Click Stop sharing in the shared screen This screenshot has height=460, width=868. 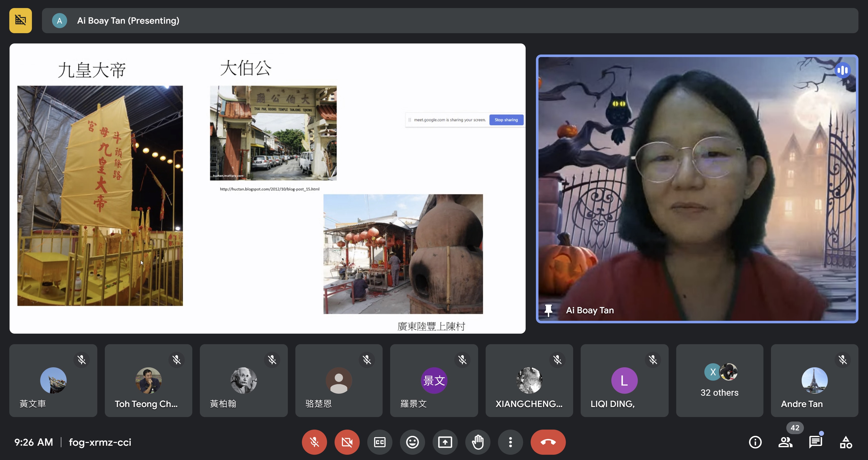(x=506, y=120)
